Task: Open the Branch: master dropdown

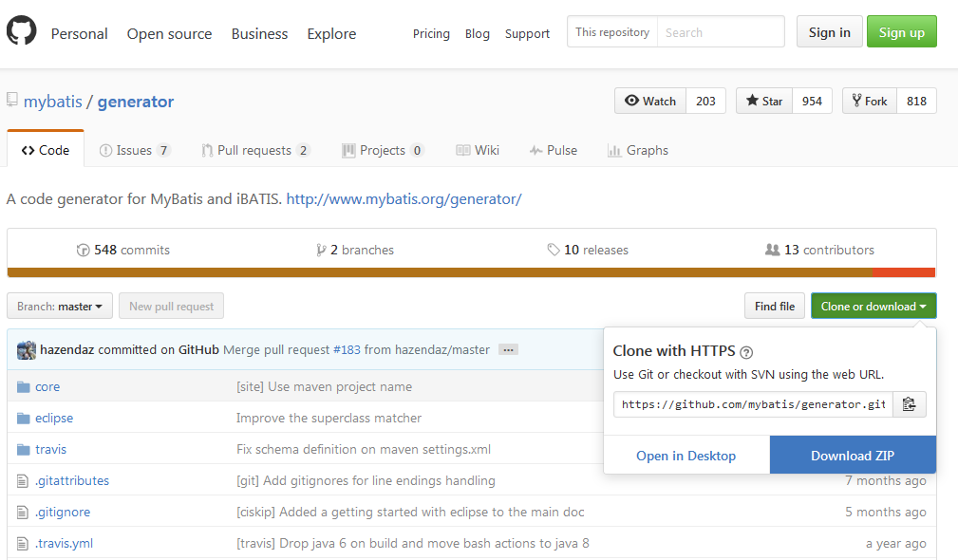Action: point(60,306)
